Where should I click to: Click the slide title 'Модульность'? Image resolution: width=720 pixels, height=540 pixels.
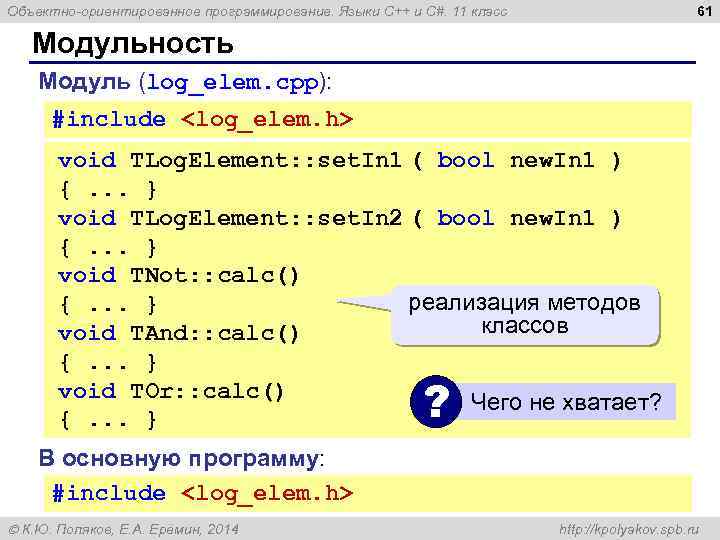coord(133,44)
